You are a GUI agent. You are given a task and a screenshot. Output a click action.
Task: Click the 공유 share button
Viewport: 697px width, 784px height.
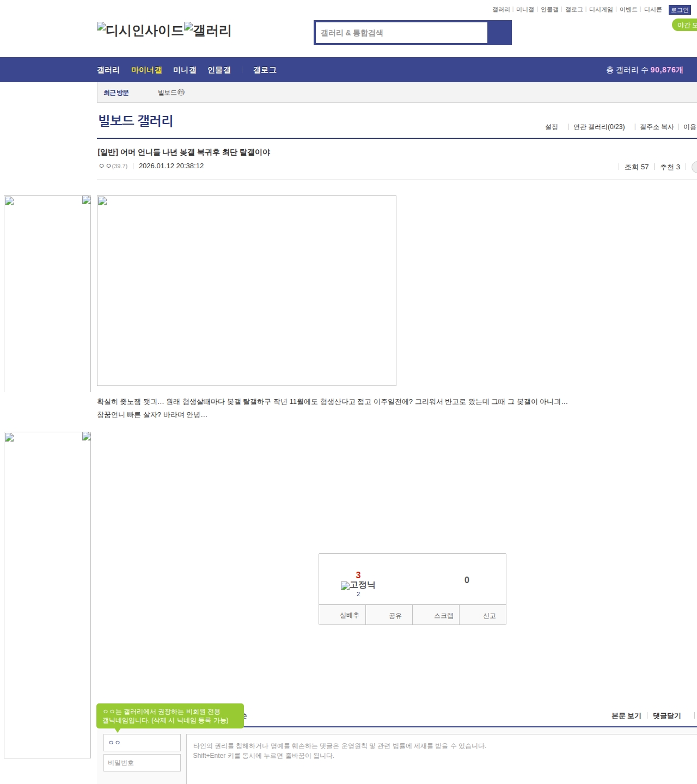[395, 616]
